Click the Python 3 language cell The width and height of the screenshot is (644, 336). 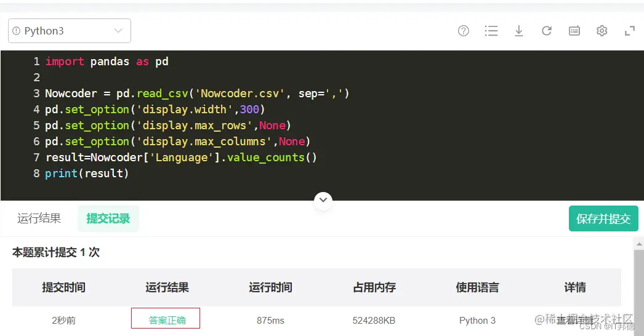click(x=477, y=321)
